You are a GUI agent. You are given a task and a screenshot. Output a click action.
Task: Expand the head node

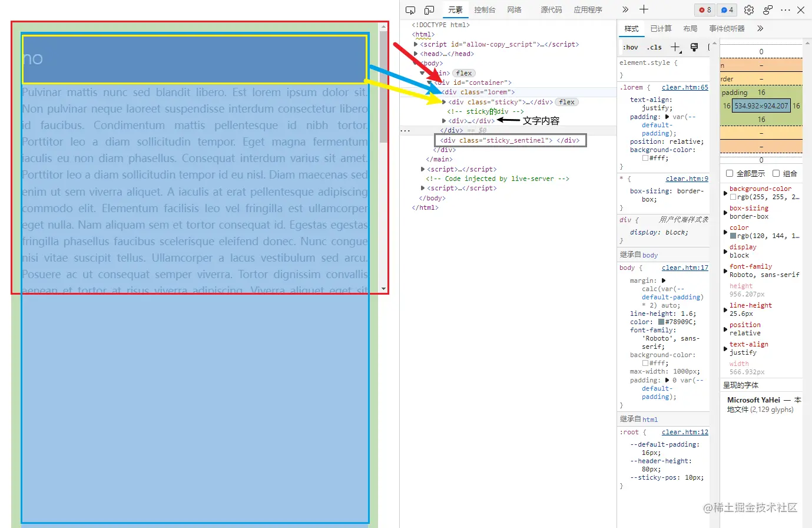[416, 54]
